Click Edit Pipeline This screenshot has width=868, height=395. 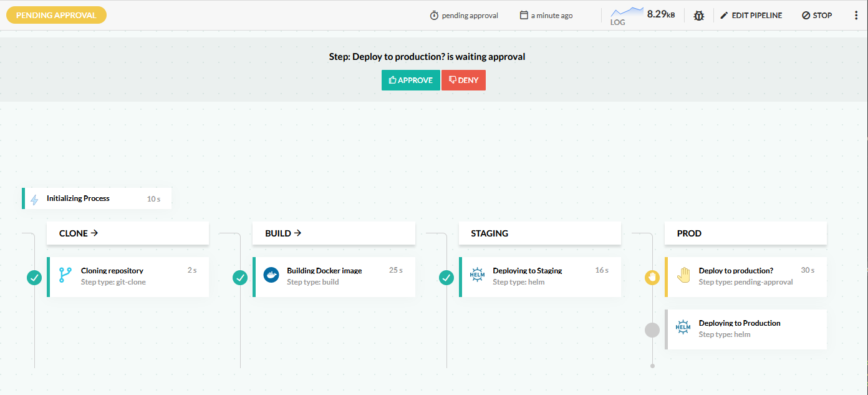[x=751, y=16]
